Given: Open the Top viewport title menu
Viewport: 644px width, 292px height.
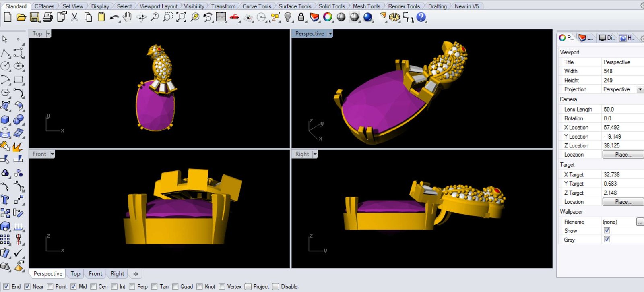Looking at the screenshot, I should click(48, 34).
